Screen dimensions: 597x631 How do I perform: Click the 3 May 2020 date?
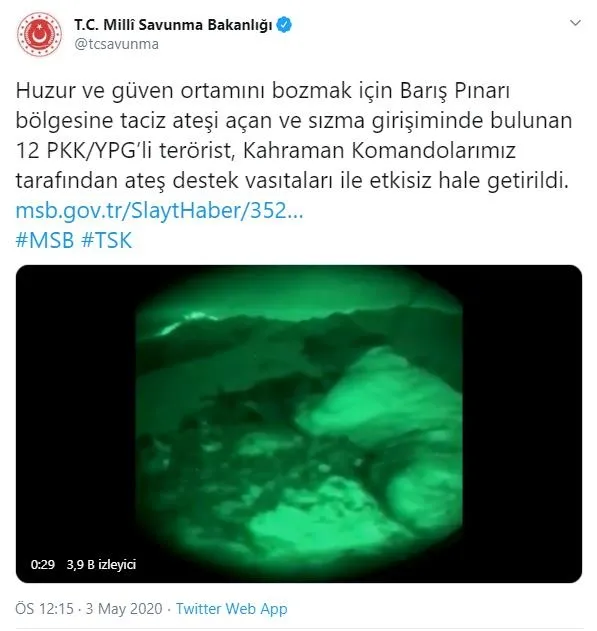tap(124, 608)
